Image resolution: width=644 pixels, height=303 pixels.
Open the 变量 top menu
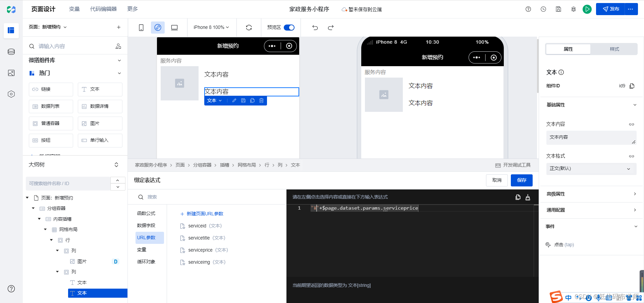[x=74, y=9]
